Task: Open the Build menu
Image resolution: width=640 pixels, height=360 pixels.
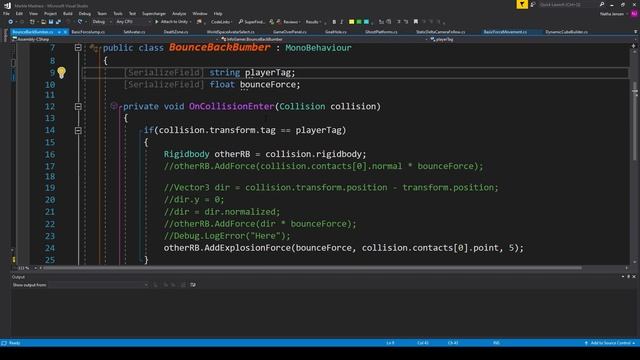Action: coord(68,13)
